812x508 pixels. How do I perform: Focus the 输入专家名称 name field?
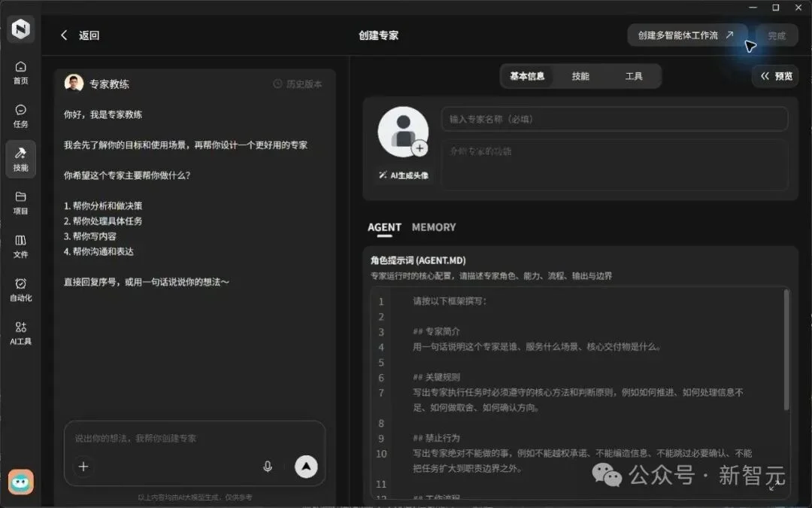click(x=615, y=119)
